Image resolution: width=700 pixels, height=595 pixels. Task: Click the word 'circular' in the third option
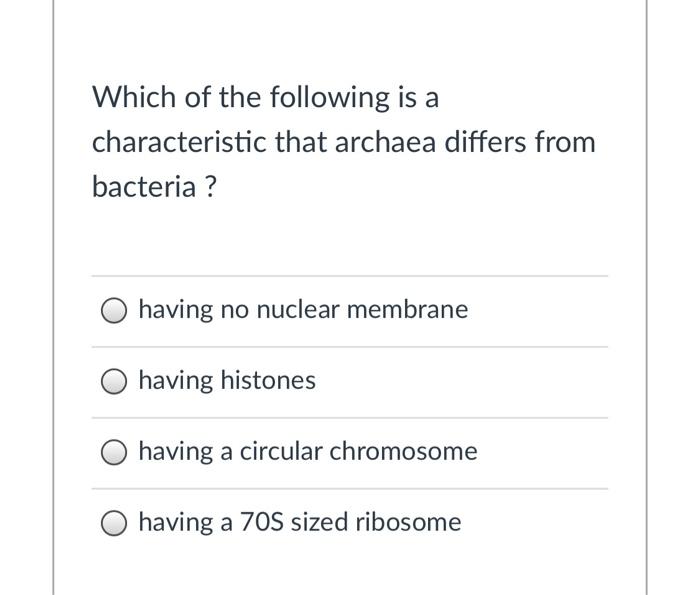point(281,451)
